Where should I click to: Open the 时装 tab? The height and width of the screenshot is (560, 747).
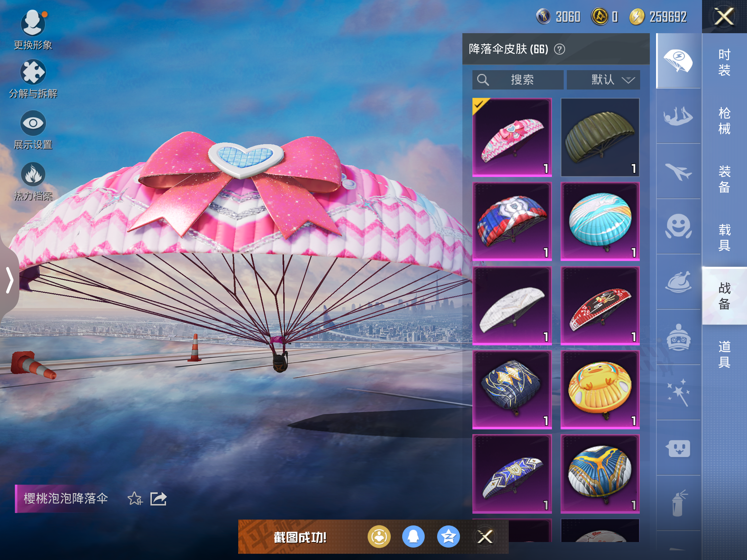725,62
